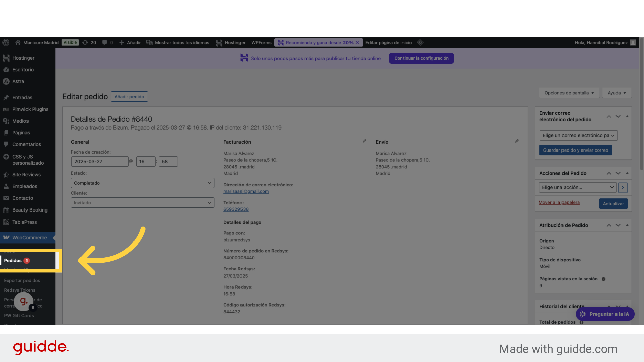Click the creation date input field
This screenshot has width=644, height=362.
(x=100, y=162)
